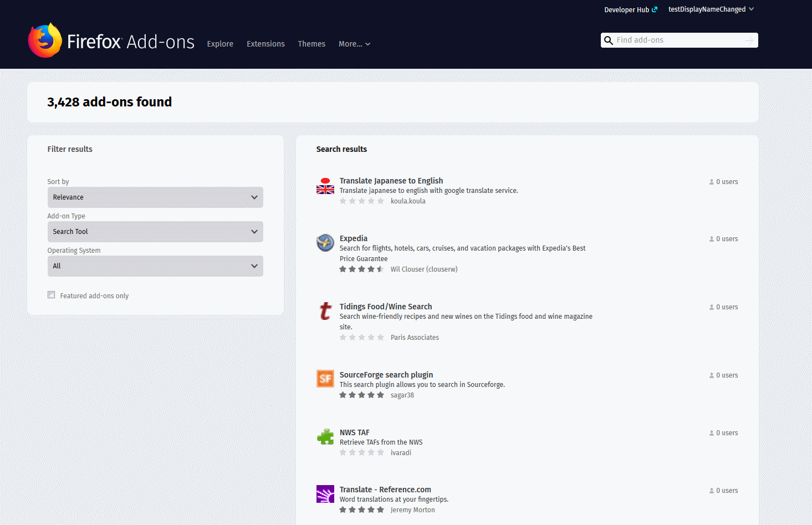Image resolution: width=812 pixels, height=525 pixels.
Task: Click the SourceForge SF add-on icon
Action: click(325, 379)
